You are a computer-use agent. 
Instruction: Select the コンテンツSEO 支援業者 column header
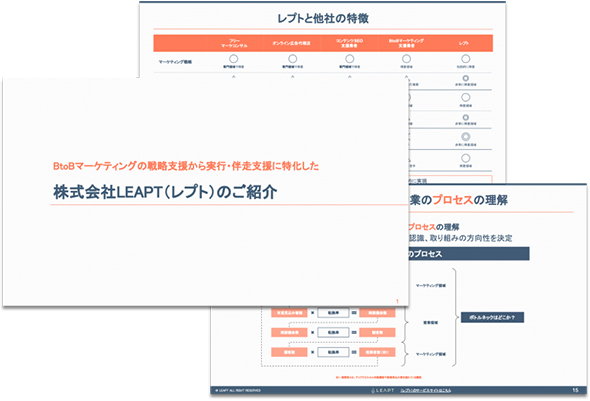pos(349,43)
